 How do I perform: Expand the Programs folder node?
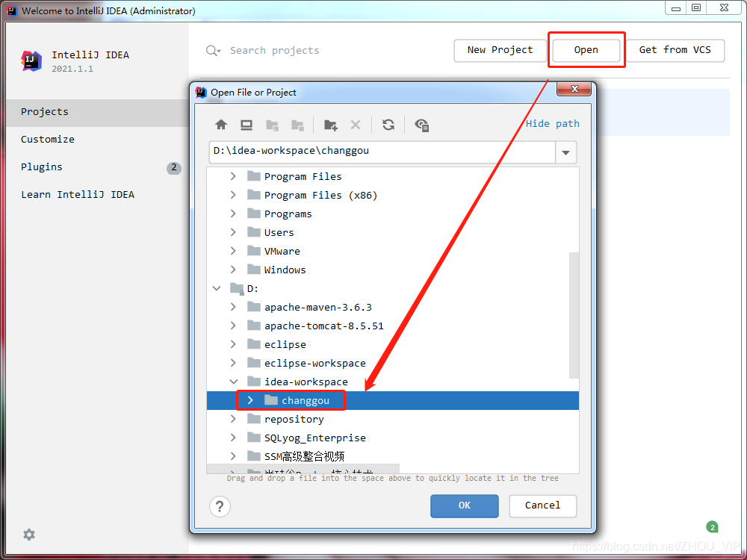coord(233,214)
